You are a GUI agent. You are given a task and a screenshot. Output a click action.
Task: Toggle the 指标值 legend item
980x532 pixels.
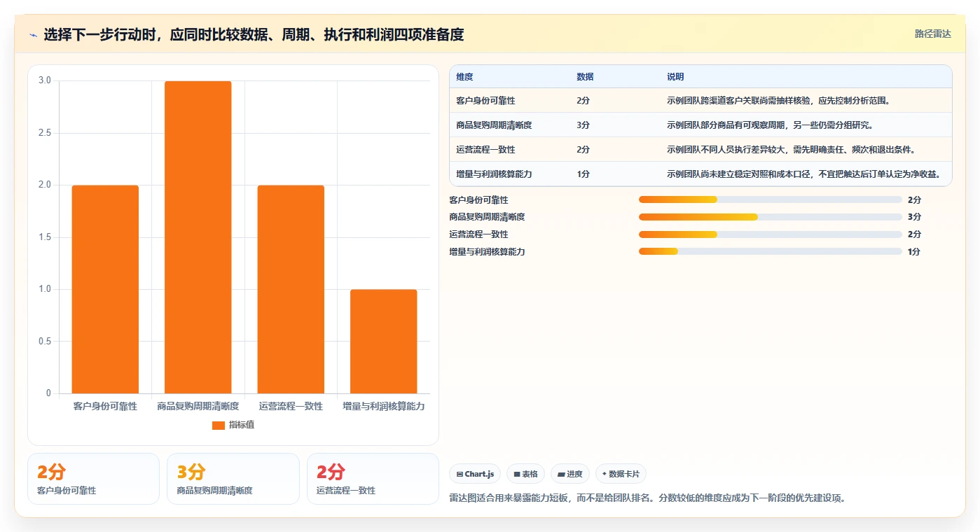(233, 425)
